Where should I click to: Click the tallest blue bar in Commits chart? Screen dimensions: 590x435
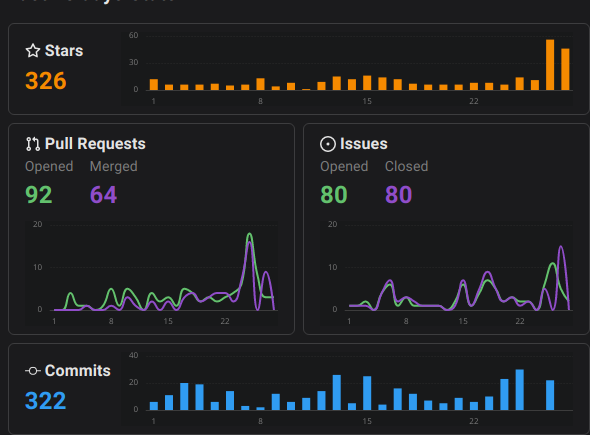[519, 390]
